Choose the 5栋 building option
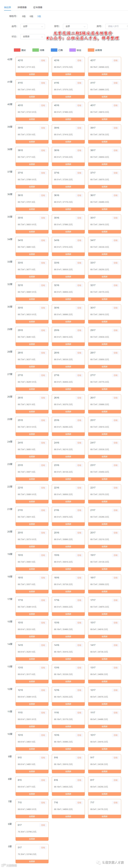 (x=39, y=16)
